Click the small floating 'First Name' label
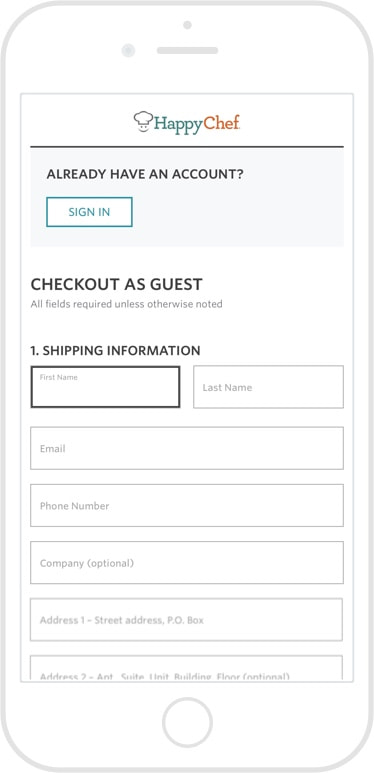Screen dimensions: 374x773 pos(59,377)
